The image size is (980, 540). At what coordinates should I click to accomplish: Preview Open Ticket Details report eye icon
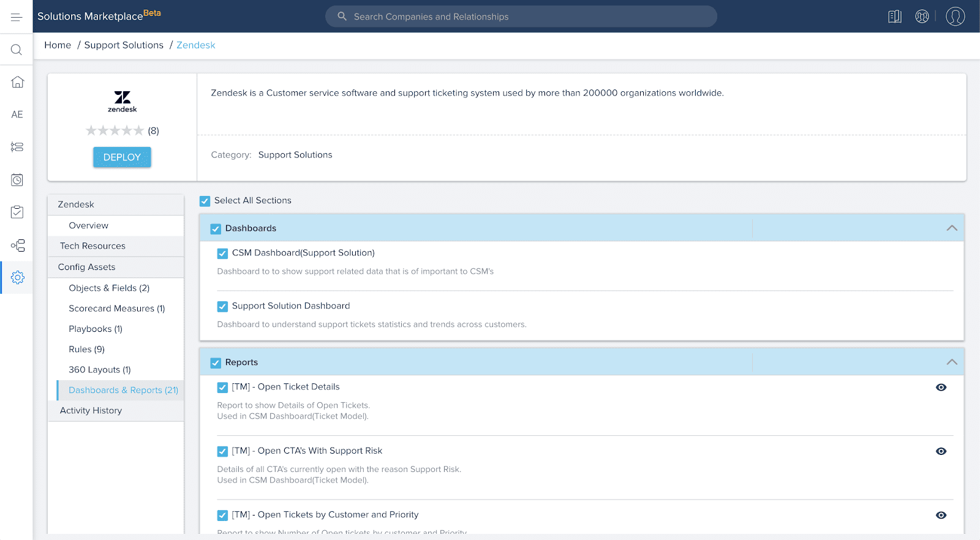point(941,388)
